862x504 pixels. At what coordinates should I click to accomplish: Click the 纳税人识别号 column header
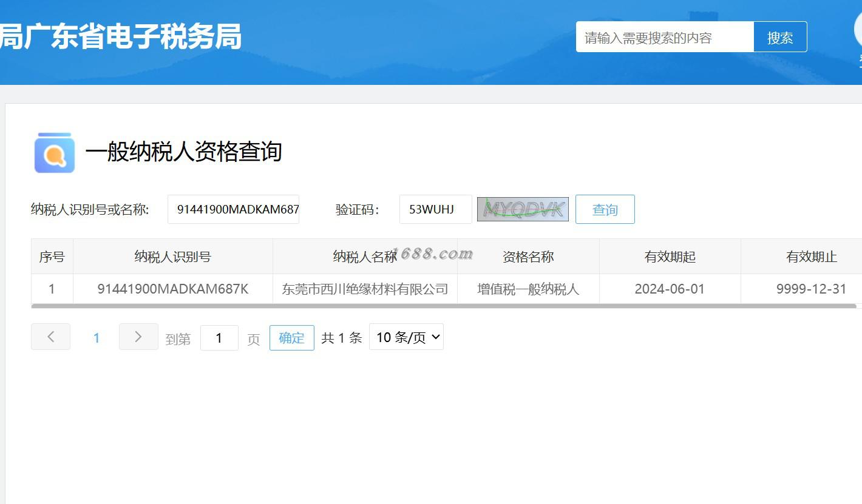(x=173, y=257)
